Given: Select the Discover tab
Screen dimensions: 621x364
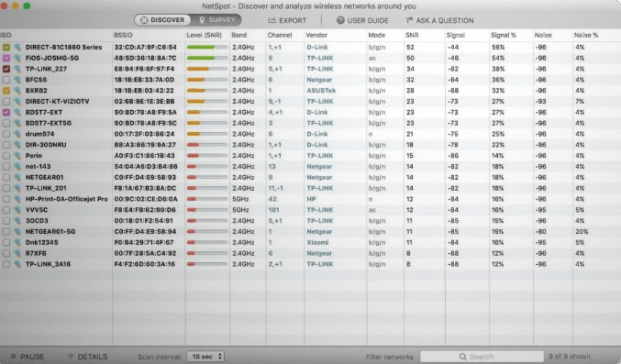Looking at the screenshot, I should (162, 20).
